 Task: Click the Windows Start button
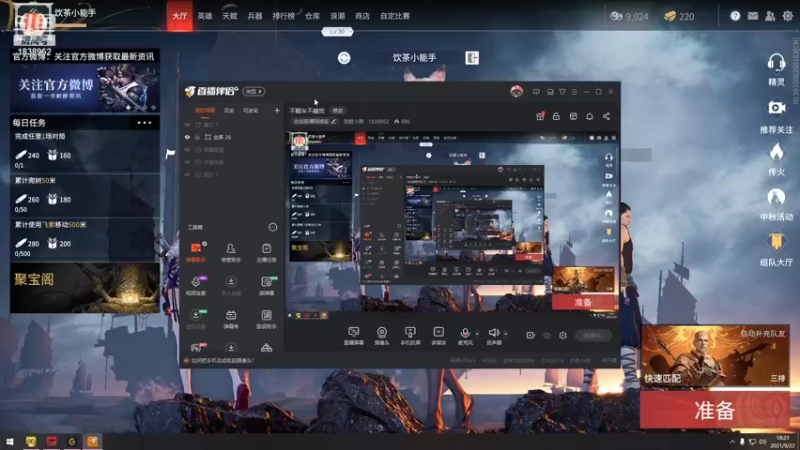tap(10, 441)
